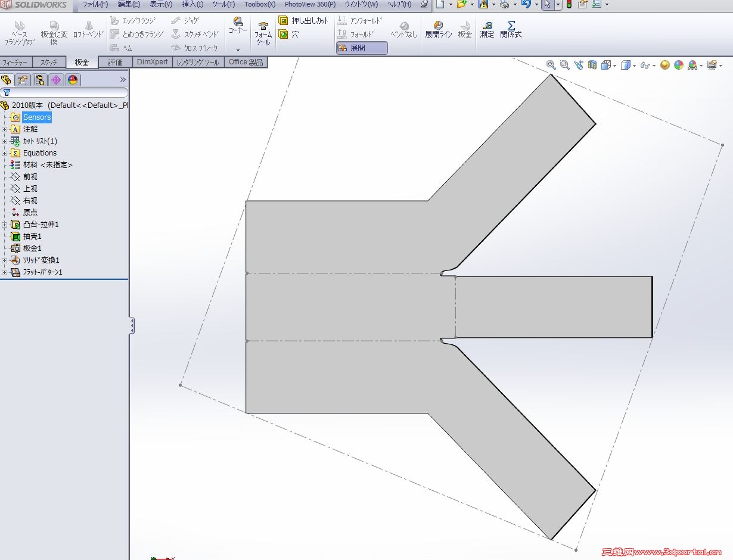Screen dimensions: 733x560
Task: Toggle the Section View icon
Action: 592,65
